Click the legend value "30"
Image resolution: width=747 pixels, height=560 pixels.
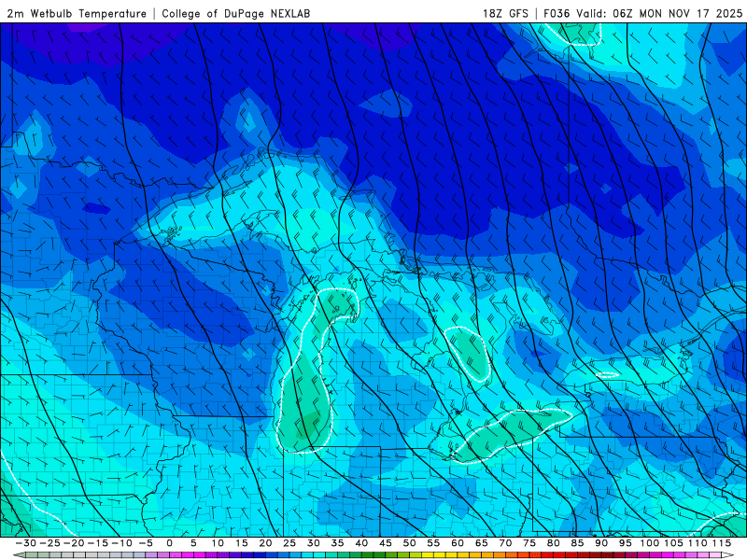(314, 543)
